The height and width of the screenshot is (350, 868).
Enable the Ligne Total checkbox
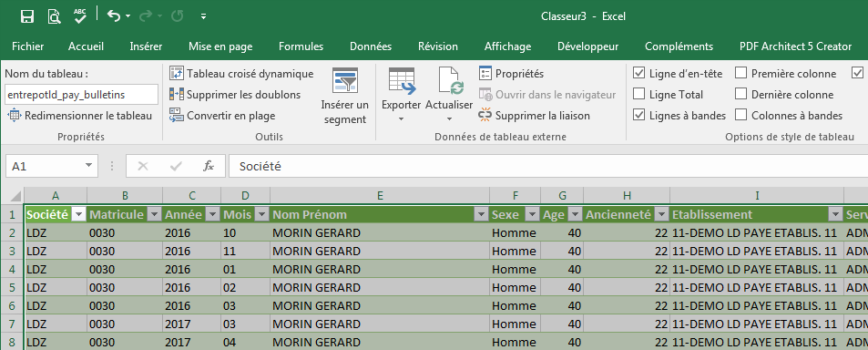tap(638, 94)
